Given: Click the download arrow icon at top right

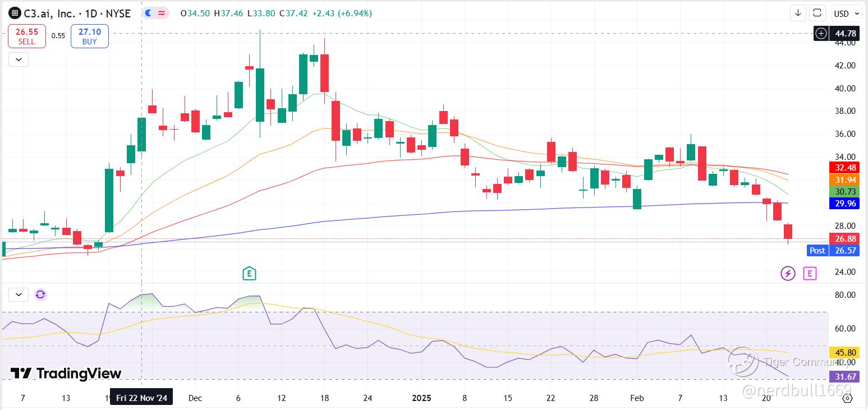Looking at the screenshot, I should [x=798, y=13].
